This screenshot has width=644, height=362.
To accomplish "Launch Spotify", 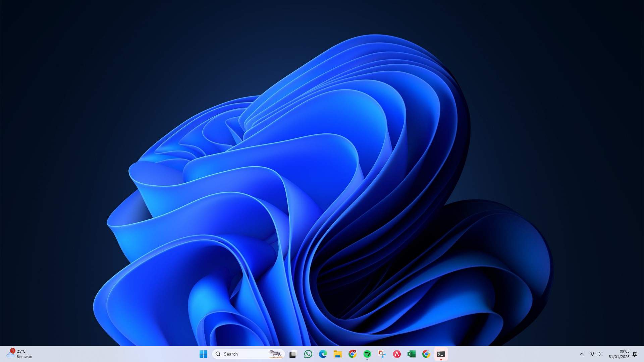I will tap(367, 354).
